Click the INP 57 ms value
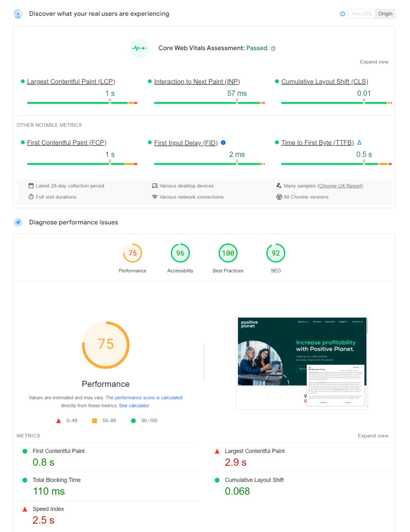Viewport: 410px width, 532px height. point(237,93)
